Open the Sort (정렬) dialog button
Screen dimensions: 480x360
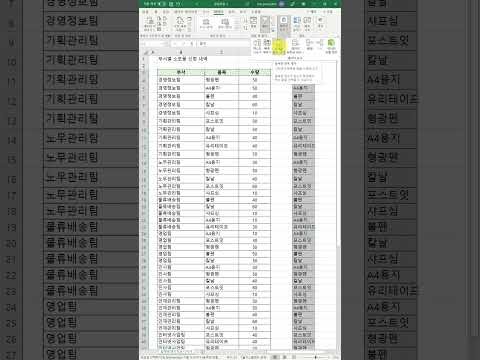pyautogui.click(x=253, y=22)
